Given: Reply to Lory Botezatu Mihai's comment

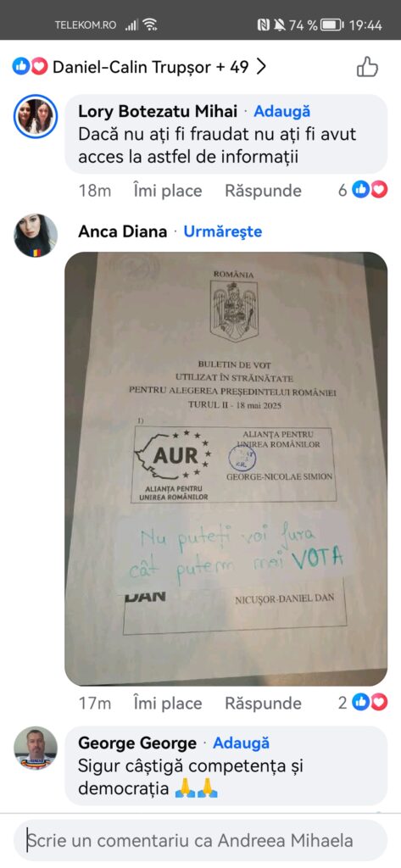Looking at the screenshot, I should pyautogui.click(x=263, y=191).
